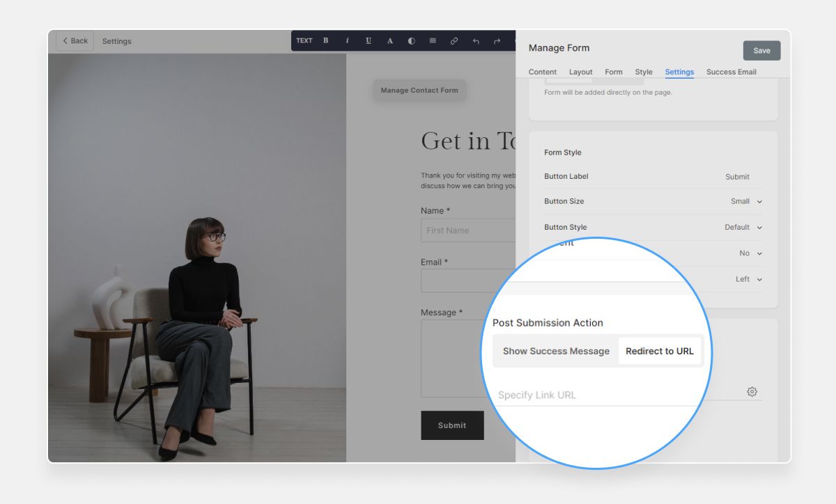Apply italic formatting

[x=347, y=40]
